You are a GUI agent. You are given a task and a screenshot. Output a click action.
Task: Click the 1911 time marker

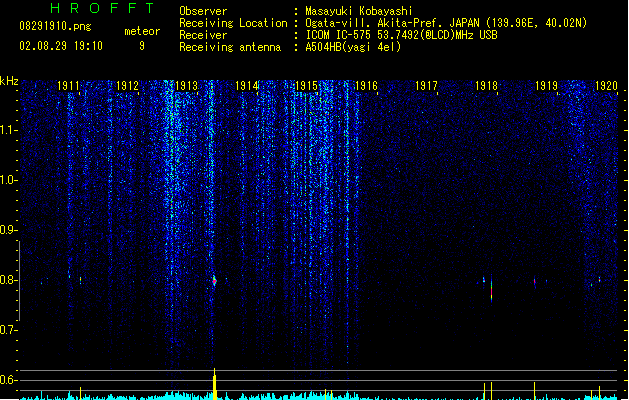(68, 86)
